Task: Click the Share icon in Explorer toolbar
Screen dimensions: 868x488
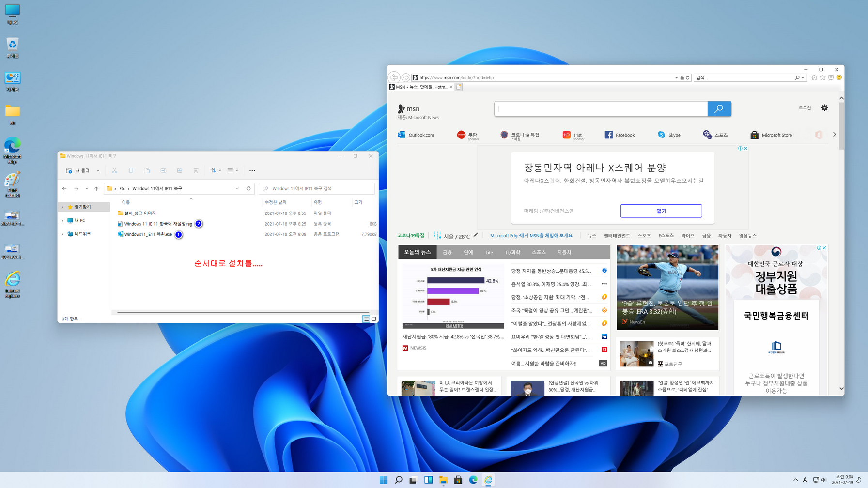Action: point(180,170)
